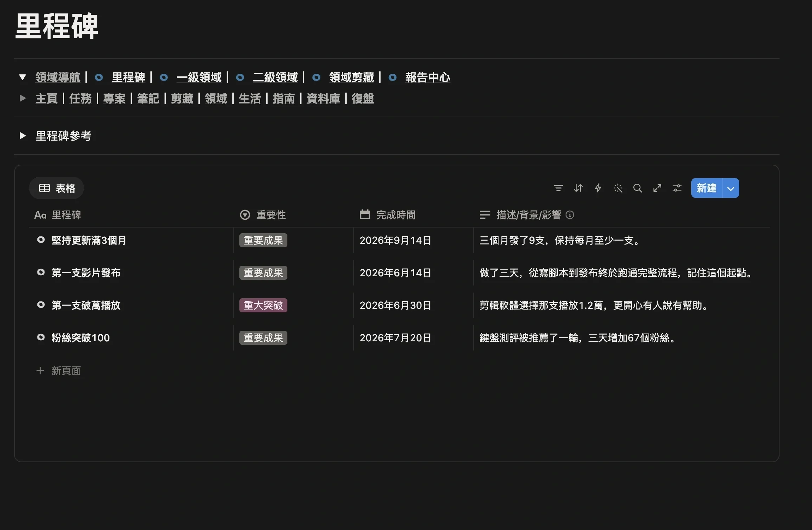Click page icon of 粉絲突破100 row
This screenshot has height=530, width=812.
[x=41, y=337]
